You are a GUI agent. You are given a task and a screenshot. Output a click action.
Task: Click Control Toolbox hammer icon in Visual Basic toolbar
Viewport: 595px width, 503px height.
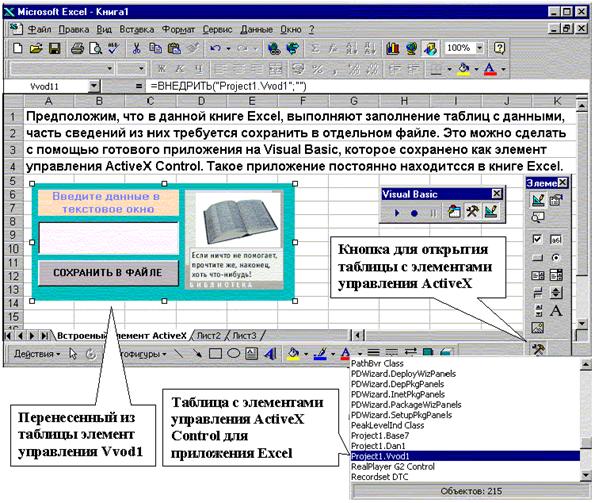[x=472, y=211]
